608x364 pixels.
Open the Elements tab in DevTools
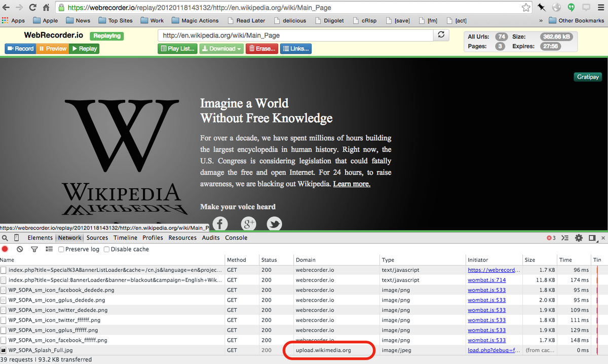pos(40,238)
